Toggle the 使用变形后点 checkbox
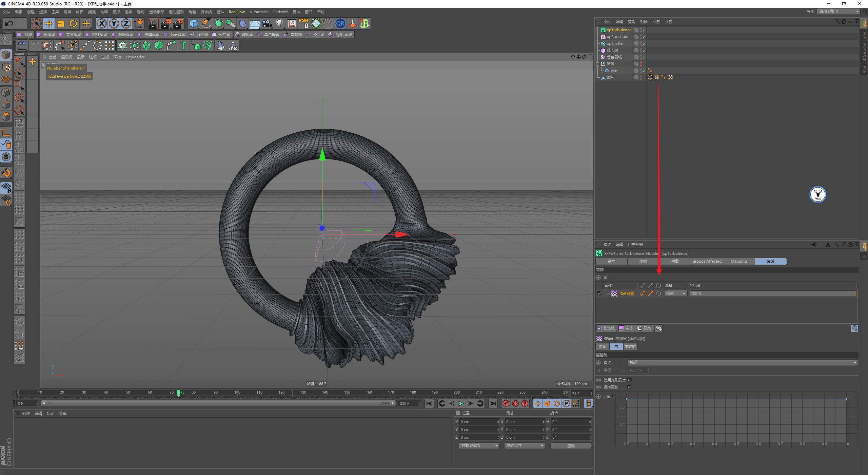Screen dimensions: 868x475 click(x=629, y=380)
